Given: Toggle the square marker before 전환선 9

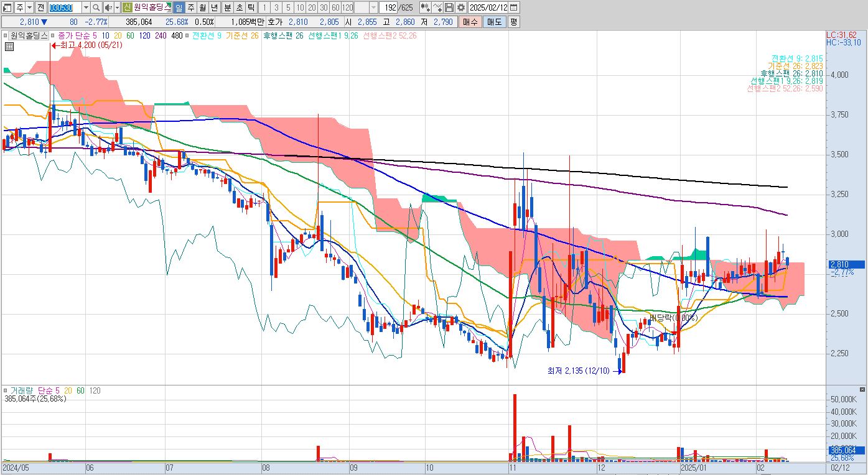Looking at the screenshot, I should tap(188, 35).
